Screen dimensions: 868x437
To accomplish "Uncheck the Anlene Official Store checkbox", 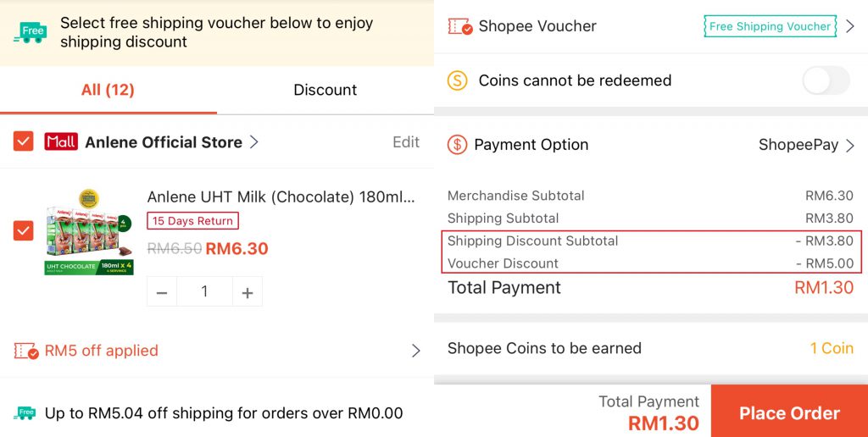I will click(24, 142).
